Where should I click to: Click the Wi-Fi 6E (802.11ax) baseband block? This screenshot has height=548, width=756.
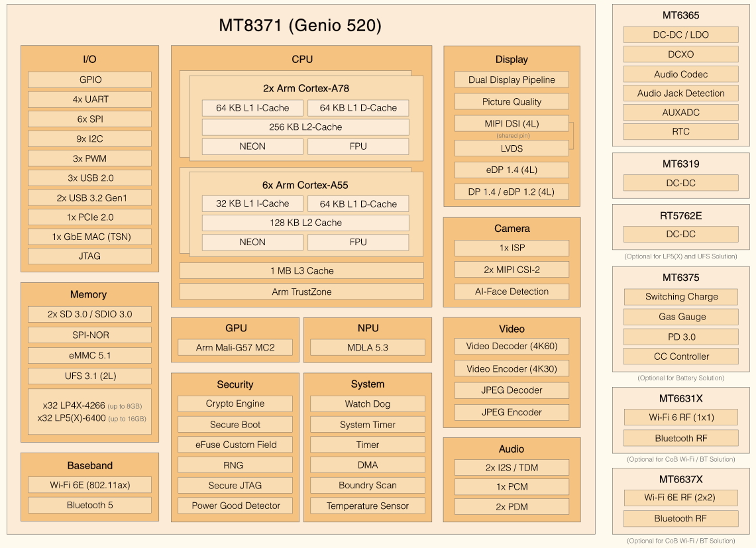[x=89, y=485]
